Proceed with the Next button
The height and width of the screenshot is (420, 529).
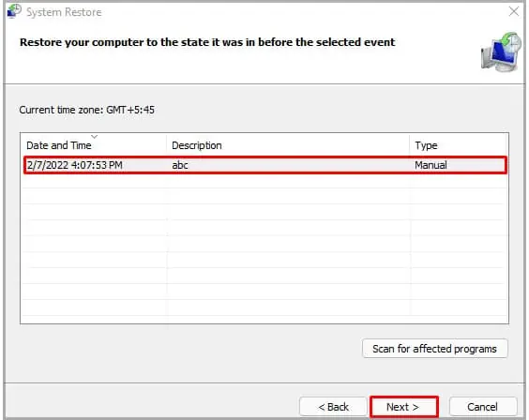coord(404,407)
